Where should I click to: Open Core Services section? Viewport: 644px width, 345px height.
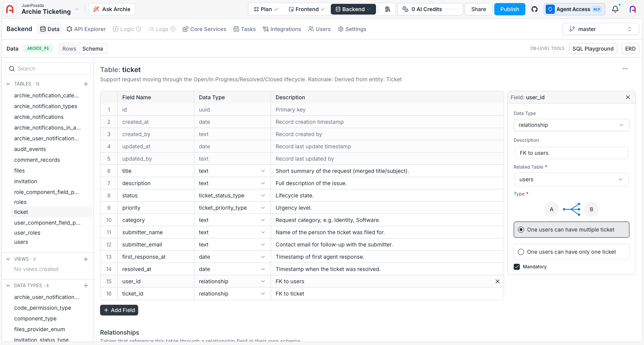click(204, 29)
